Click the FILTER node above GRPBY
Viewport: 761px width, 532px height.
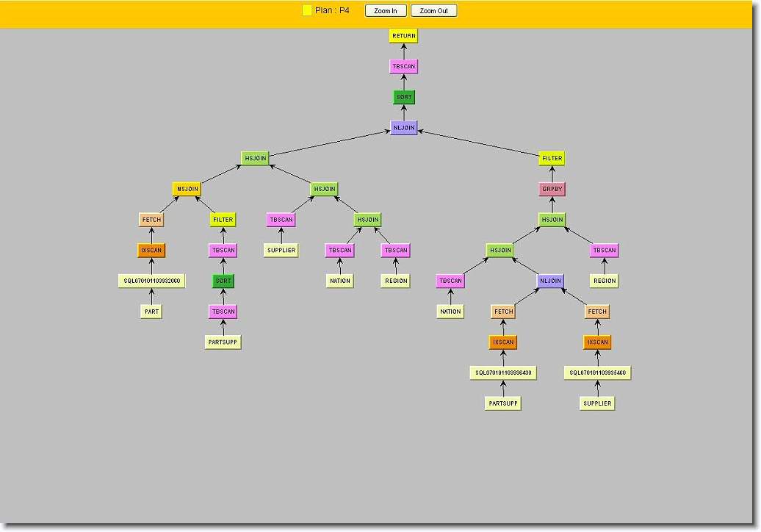click(x=552, y=158)
